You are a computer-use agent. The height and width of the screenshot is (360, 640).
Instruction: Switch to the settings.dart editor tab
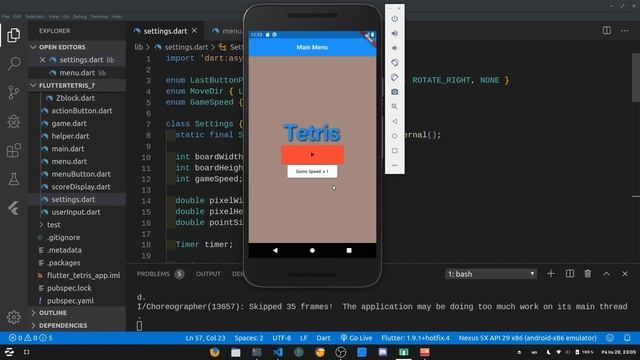(165, 31)
